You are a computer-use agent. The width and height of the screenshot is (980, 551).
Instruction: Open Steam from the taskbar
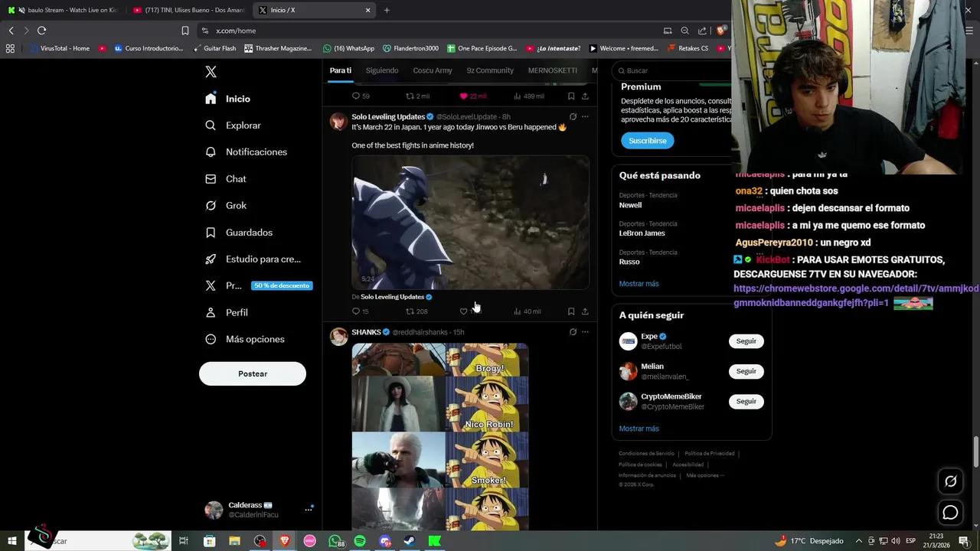(x=410, y=541)
